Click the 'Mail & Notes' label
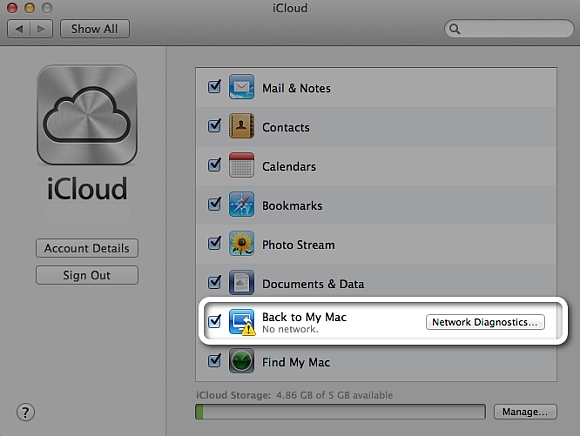This screenshot has height=436, width=580. tap(296, 88)
